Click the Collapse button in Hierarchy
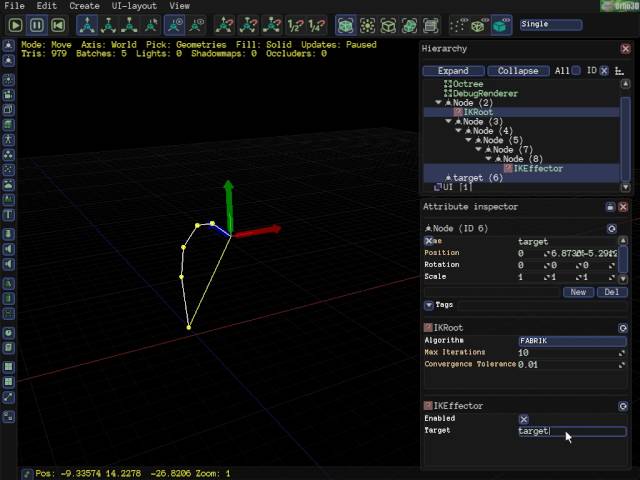Image resolution: width=640 pixels, height=480 pixels. click(518, 71)
